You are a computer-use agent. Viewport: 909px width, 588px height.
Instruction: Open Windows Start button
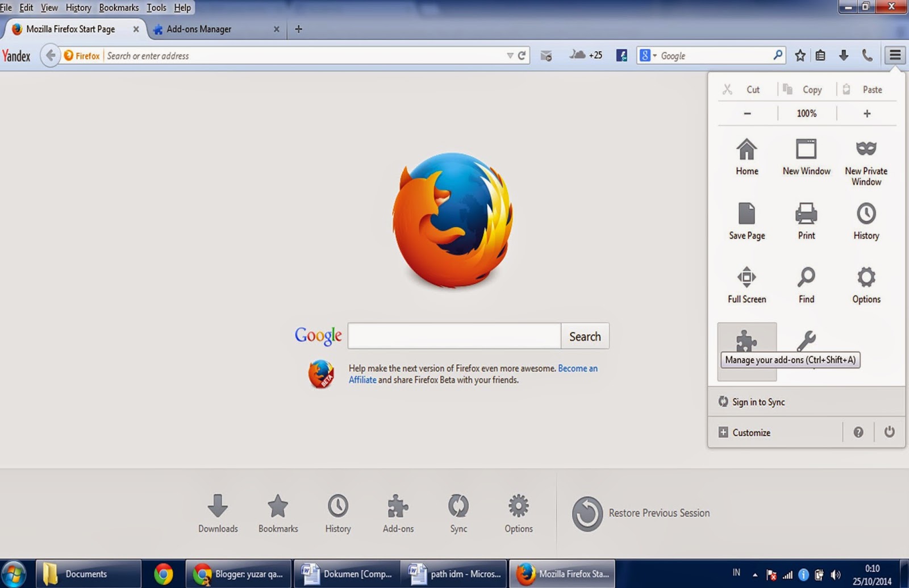click(x=14, y=574)
